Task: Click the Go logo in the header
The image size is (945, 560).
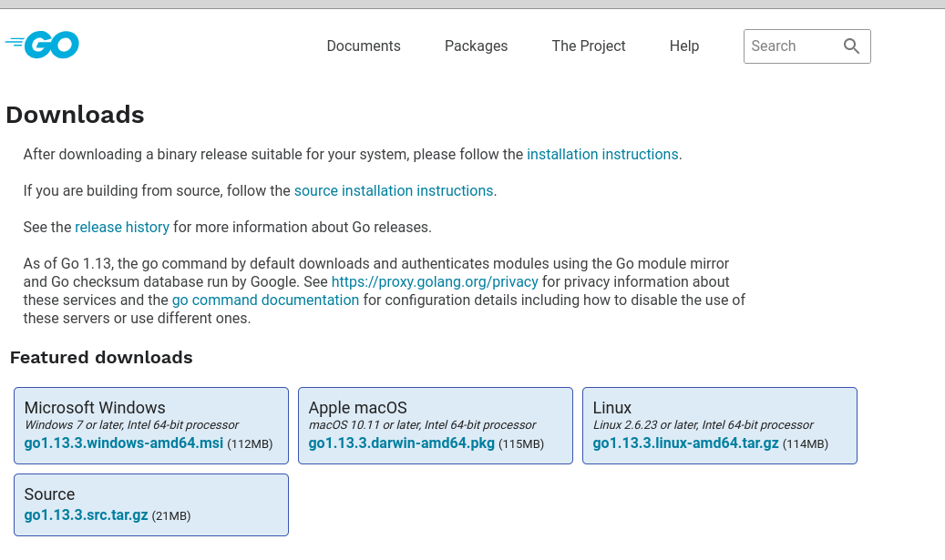Action: pos(42,45)
